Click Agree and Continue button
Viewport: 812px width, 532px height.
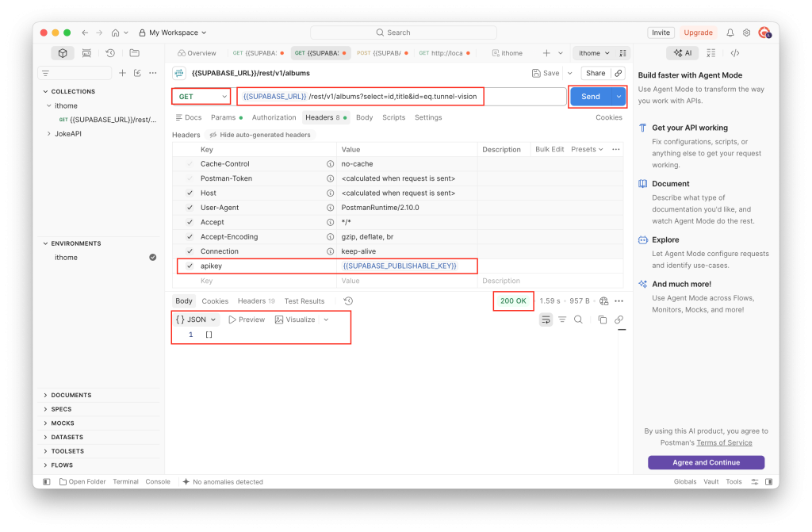706,462
